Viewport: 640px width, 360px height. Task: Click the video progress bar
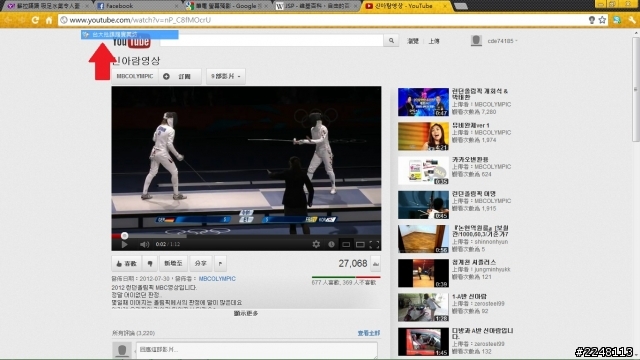(x=246, y=236)
